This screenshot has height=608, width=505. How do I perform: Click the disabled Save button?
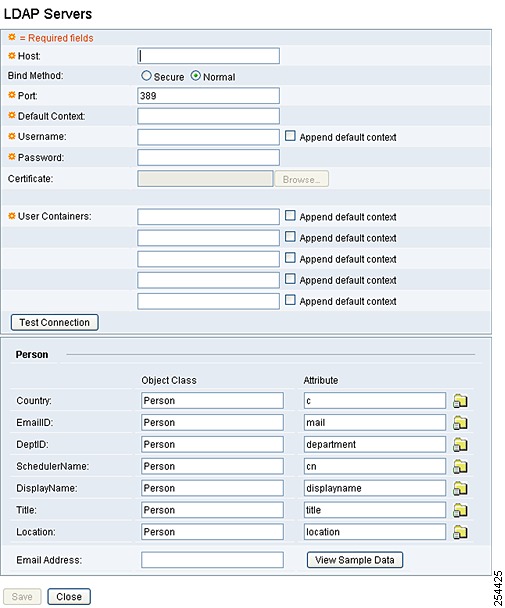pyautogui.click(x=22, y=596)
